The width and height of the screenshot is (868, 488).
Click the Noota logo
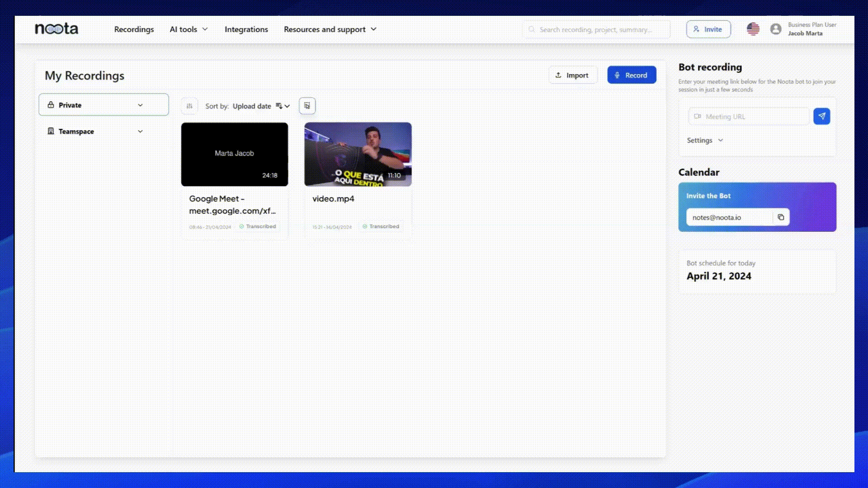click(57, 29)
